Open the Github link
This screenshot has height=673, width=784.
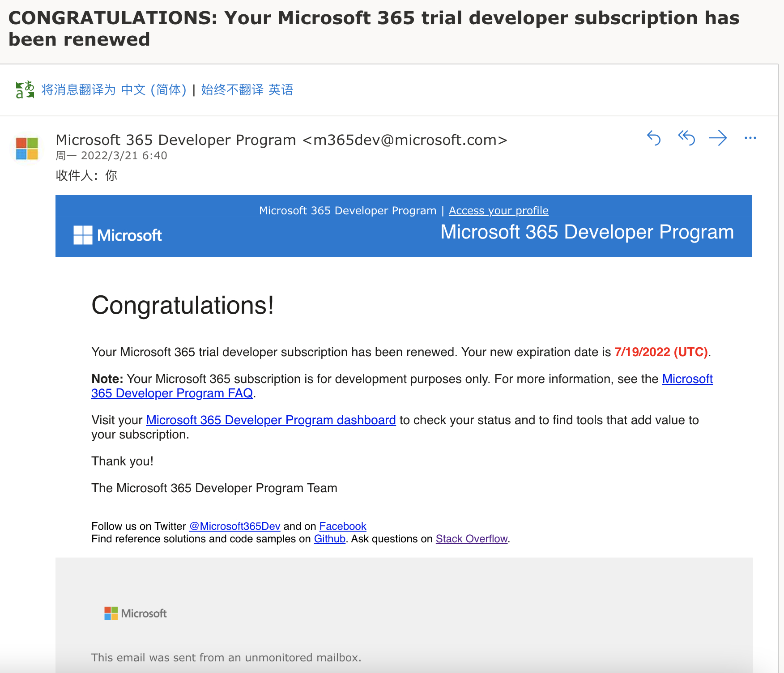click(x=330, y=539)
